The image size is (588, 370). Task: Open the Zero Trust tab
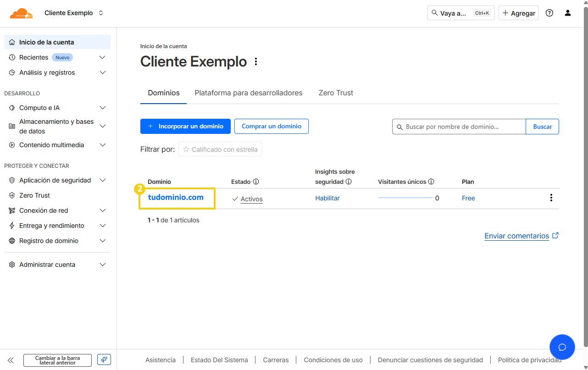coord(336,93)
